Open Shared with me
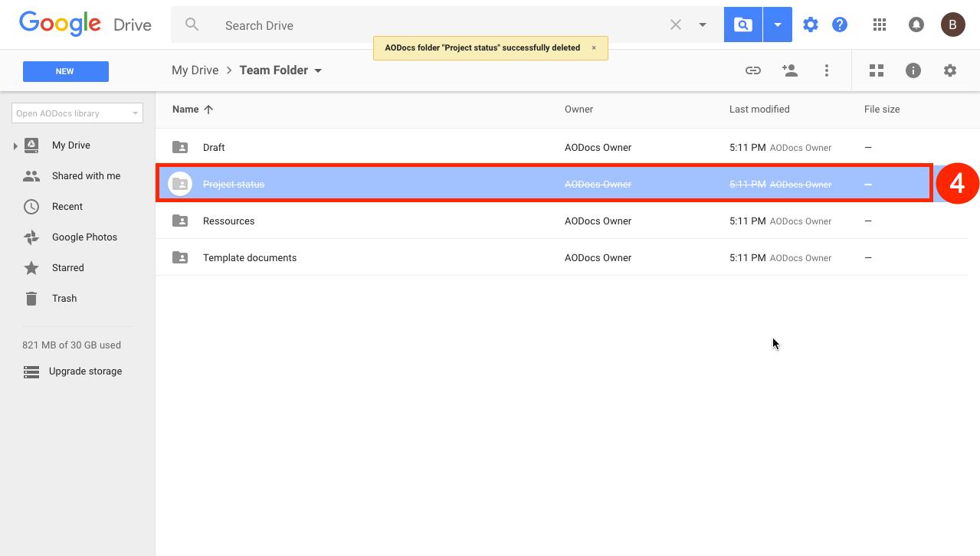Image resolution: width=980 pixels, height=556 pixels. point(86,176)
